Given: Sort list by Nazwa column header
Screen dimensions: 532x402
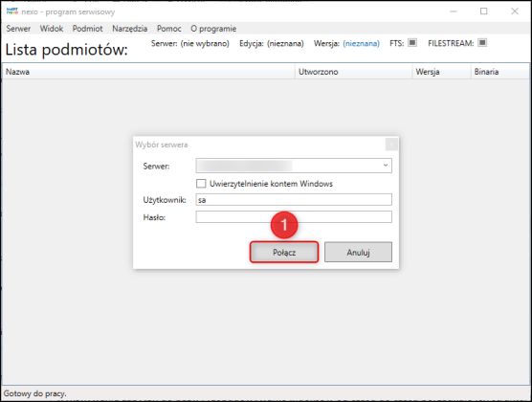Looking at the screenshot, I should pyautogui.click(x=148, y=72).
